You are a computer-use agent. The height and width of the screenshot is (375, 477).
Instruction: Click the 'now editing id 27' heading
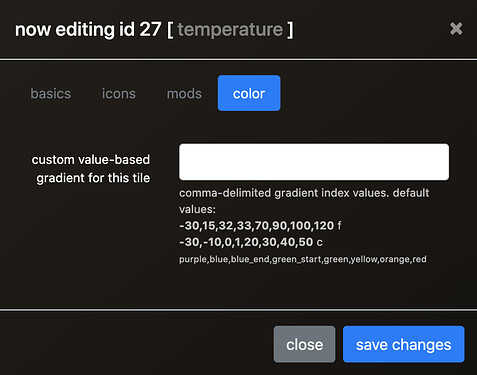click(88, 29)
